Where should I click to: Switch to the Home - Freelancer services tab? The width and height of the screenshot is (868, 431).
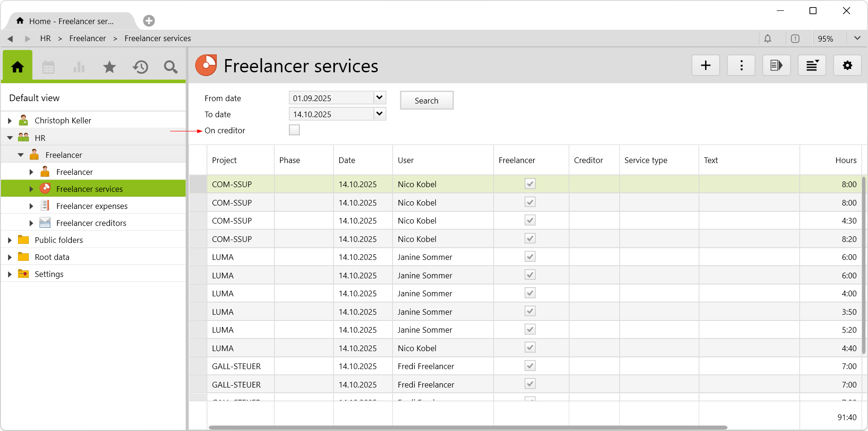tap(71, 21)
